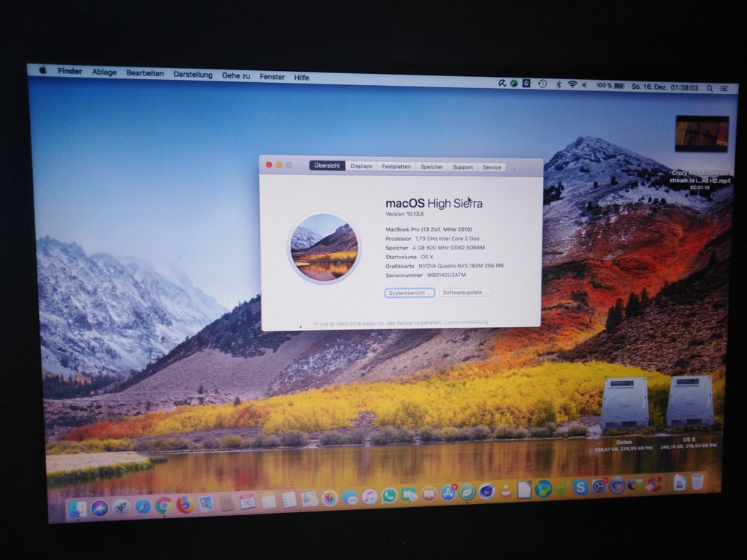
Task: Open FaceTime in the Dock
Action: pos(409,495)
